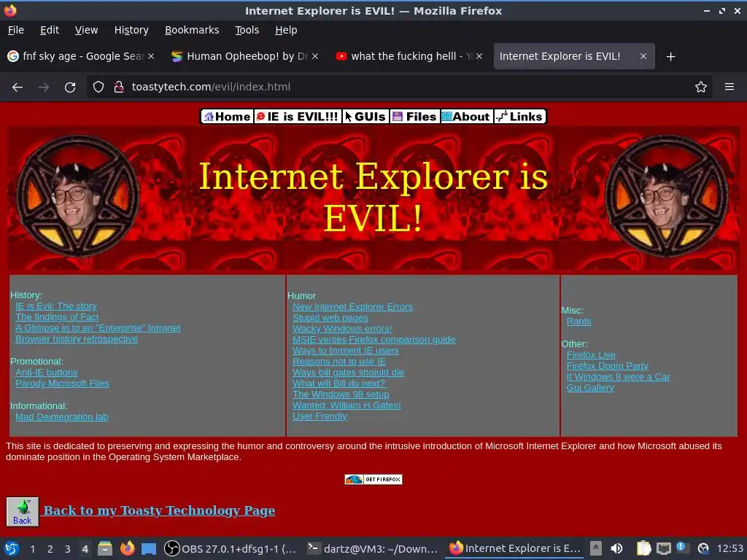
Task: Switch to the YouTube tab
Action: tap(409, 56)
